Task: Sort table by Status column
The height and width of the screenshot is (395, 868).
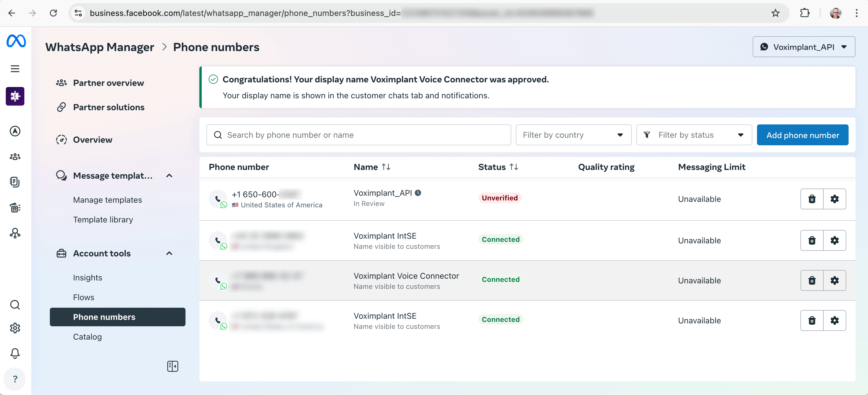Action: 514,167
